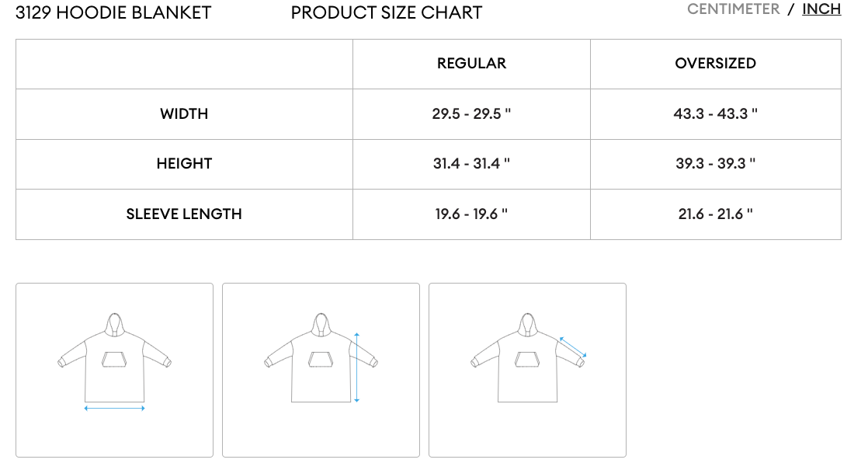Open the sleeve length hoodie diagram
The height and width of the screenshot is (470, 868).
527,370
